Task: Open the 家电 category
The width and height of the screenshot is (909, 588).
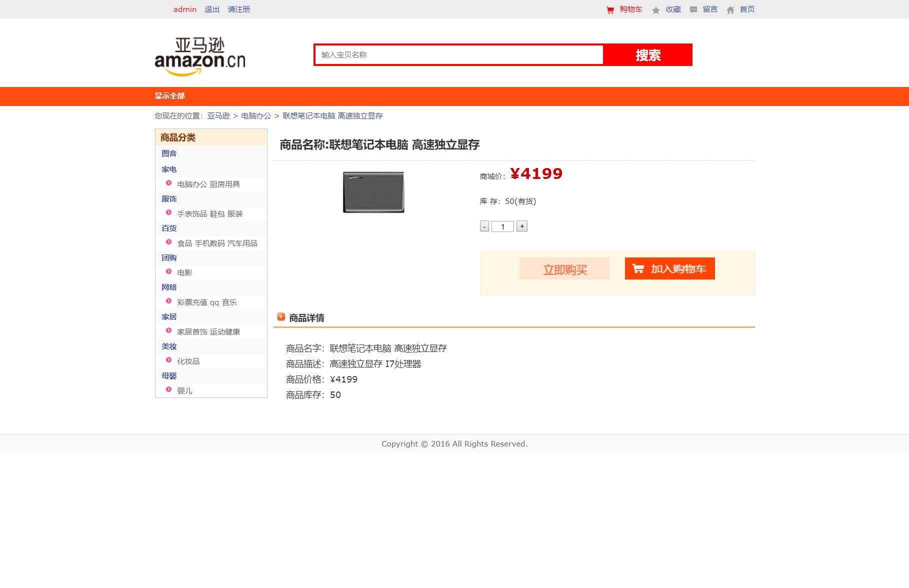Action: [x=169, y=169]
